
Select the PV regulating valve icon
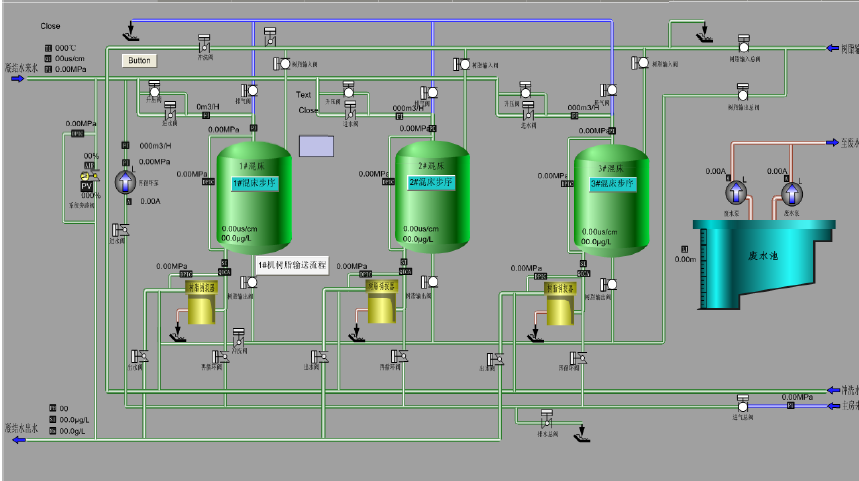[x=88, y=181]
